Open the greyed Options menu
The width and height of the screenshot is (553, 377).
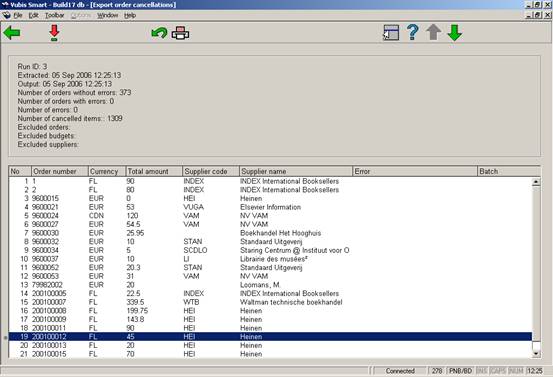click(x=81, y=15)
